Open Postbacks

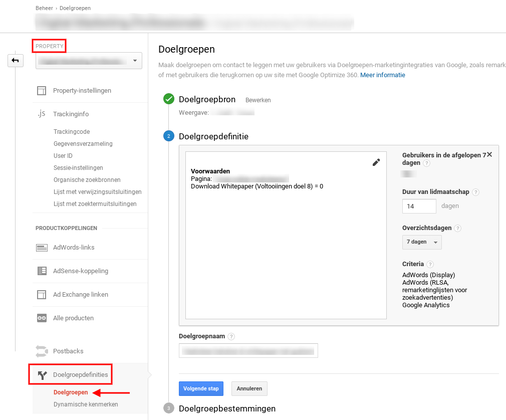68,351
